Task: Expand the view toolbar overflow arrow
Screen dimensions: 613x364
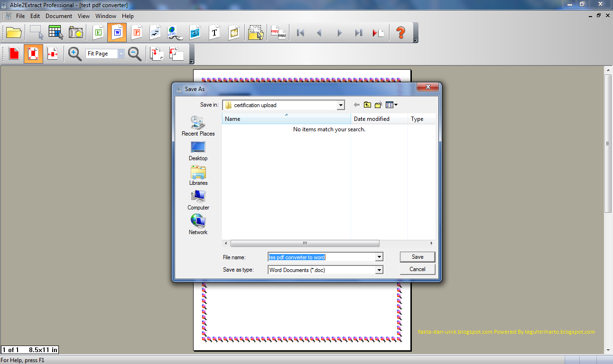Action: coord(192,62)
